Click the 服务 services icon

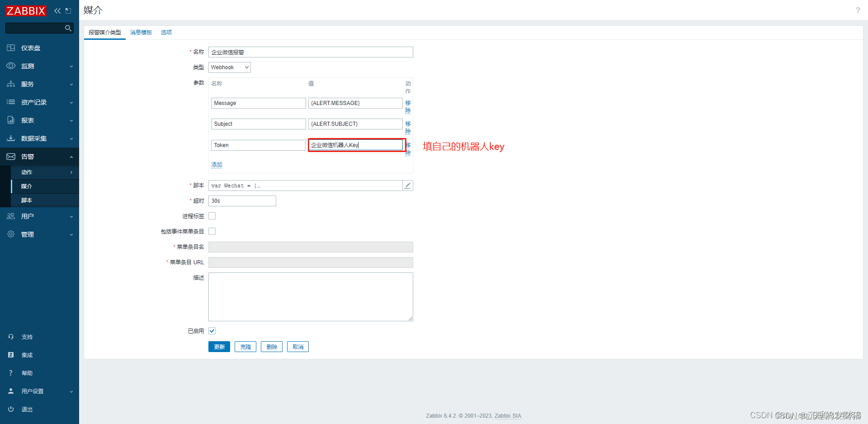(11, 84)
